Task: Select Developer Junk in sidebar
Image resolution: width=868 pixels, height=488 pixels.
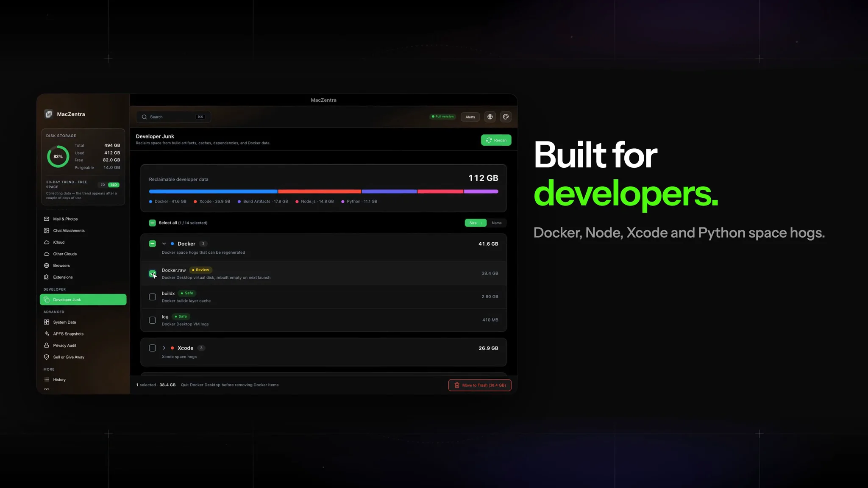Action: [x=83, y=299]
